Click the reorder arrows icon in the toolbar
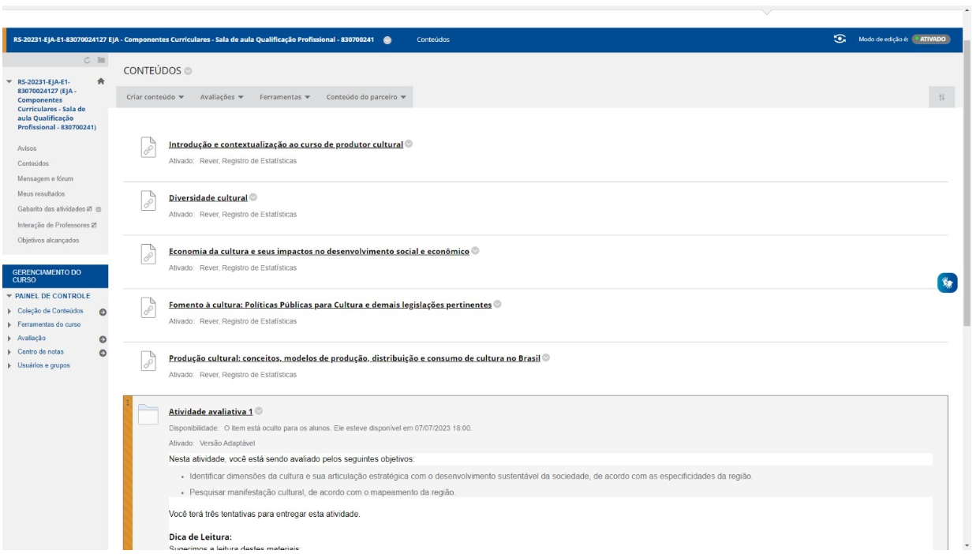 click(x=941, y=97)
